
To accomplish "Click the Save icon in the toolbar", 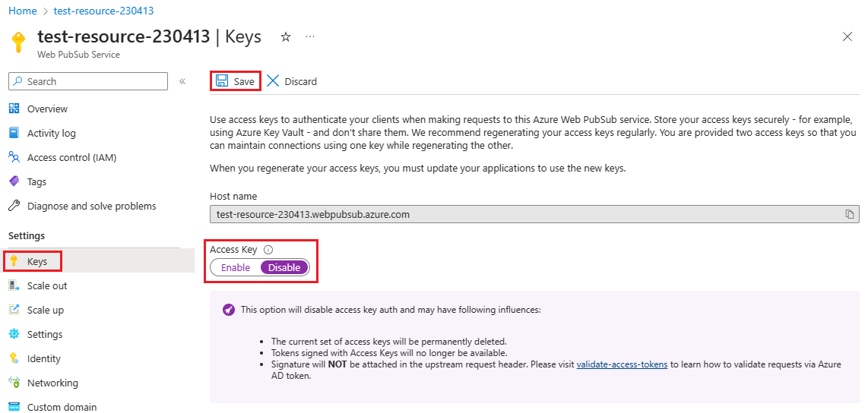I will pyautogui.click(x=222, y=81).
